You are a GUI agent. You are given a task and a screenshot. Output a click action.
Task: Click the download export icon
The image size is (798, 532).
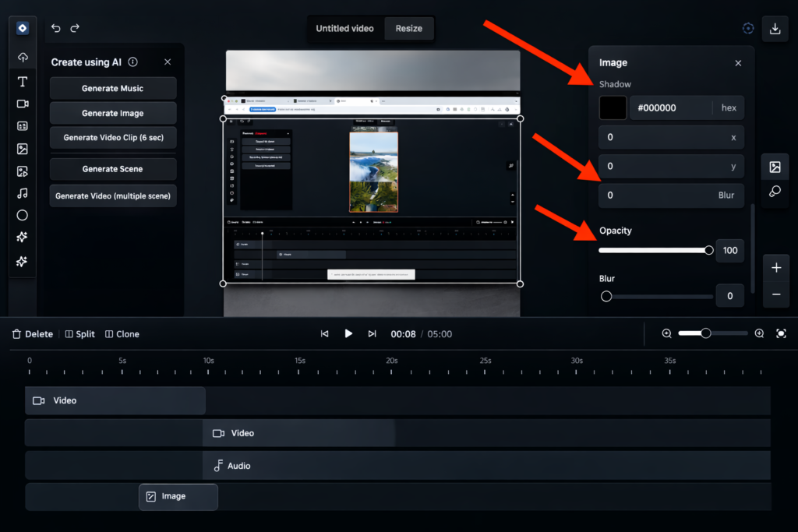[x=775, y=29]
